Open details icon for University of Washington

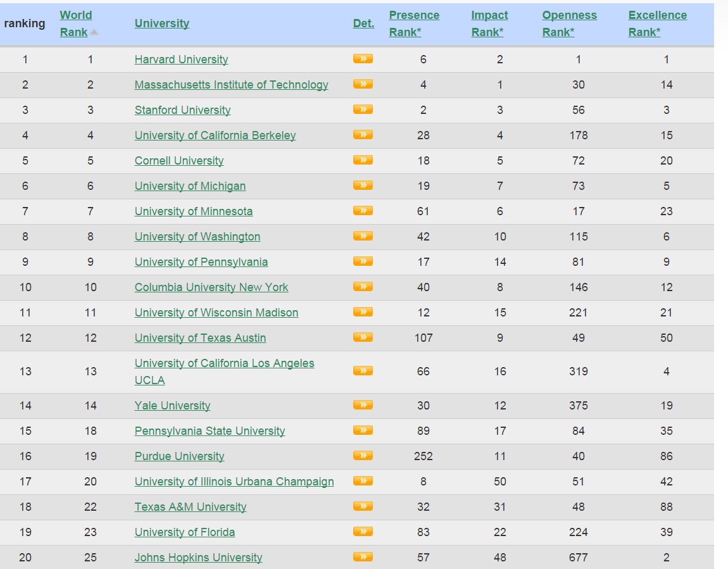[363, 236]
